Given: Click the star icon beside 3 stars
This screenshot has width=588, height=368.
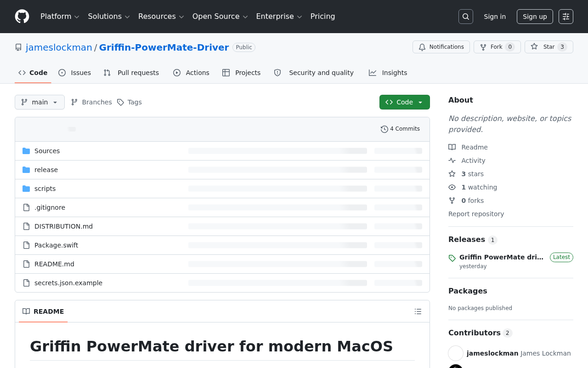Looking at the screenshot, I should [452, 174].
